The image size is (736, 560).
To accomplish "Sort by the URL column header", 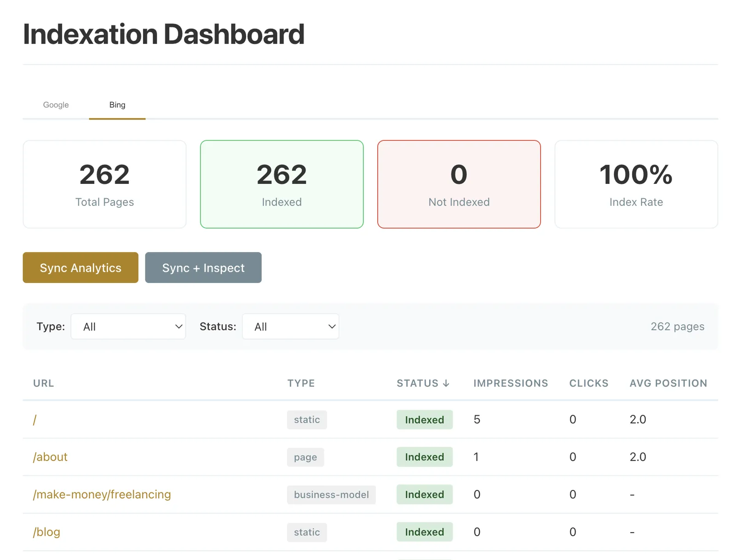I will pos(44,383).
